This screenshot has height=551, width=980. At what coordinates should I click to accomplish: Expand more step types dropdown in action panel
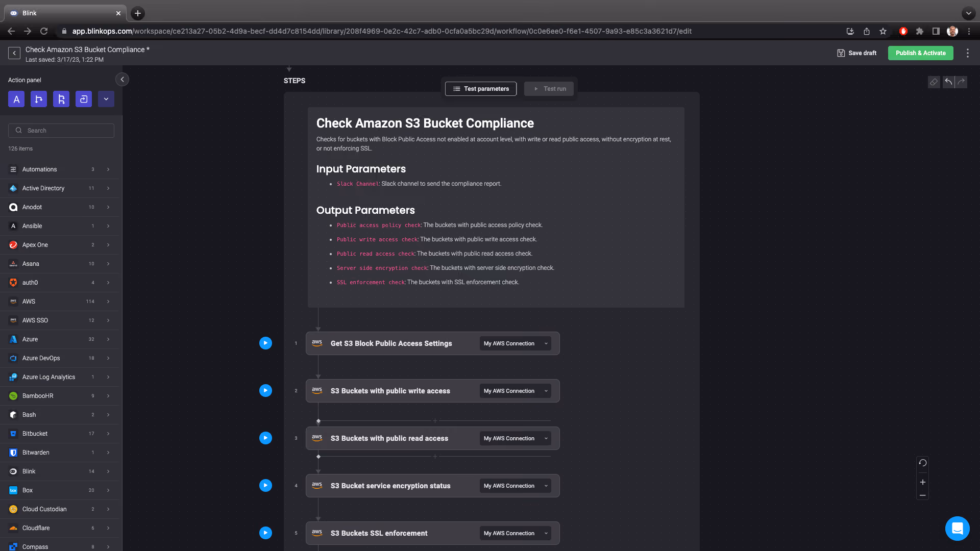click(106, 99)
